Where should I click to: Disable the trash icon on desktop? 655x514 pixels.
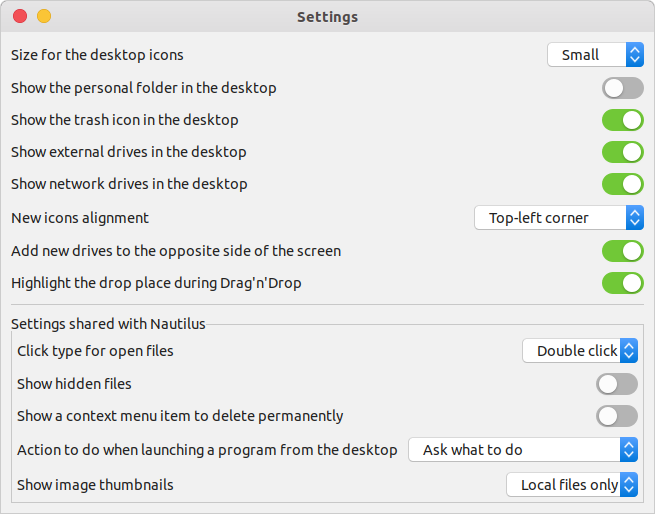pyautogui.click(x=622, y=120)
